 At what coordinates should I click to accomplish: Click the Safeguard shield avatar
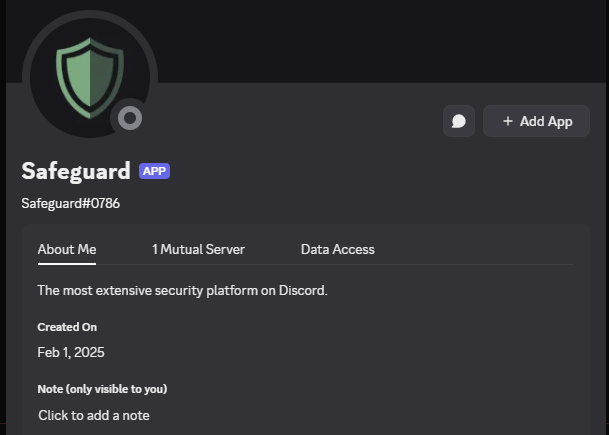click(90, 78)
